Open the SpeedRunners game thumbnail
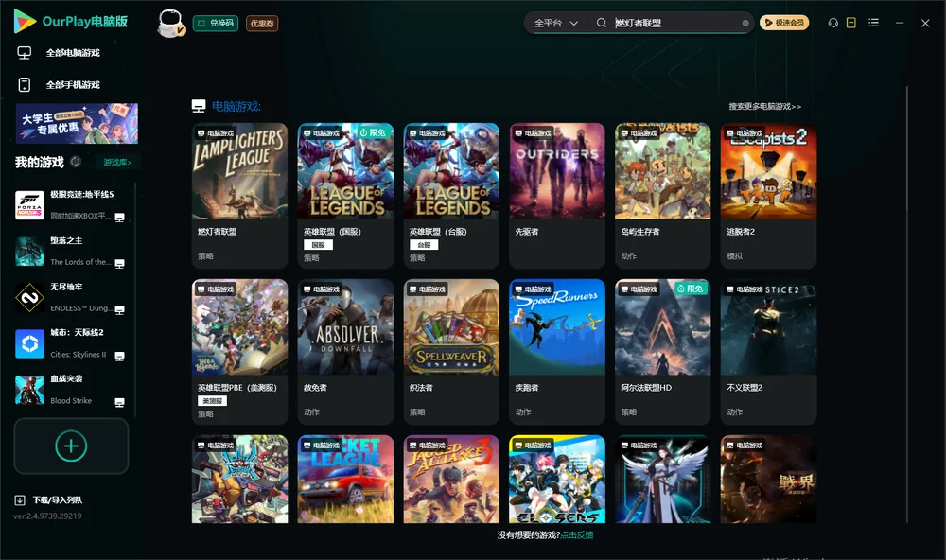 [557, 327]
